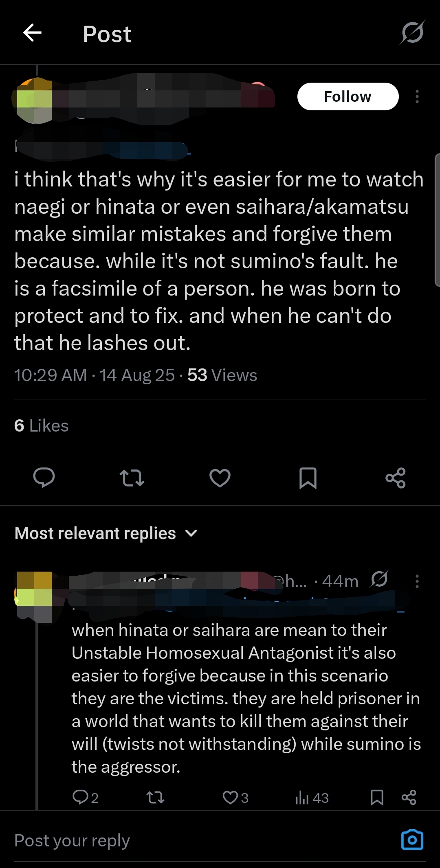440x868 pixels.
Task: Reply to the main post
Action: 44,478
